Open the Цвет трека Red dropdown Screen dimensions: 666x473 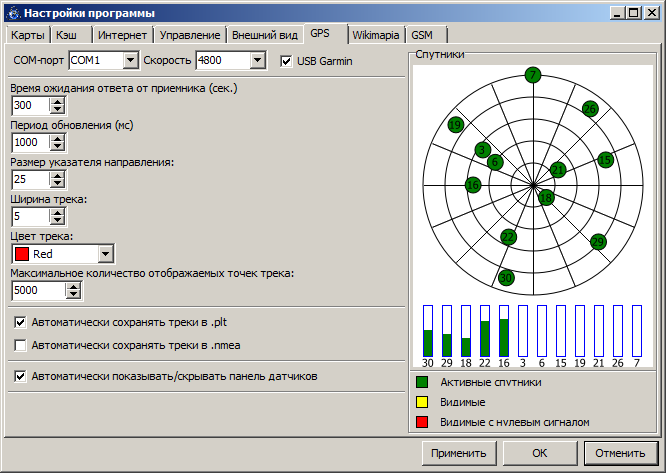coord(106,253)
